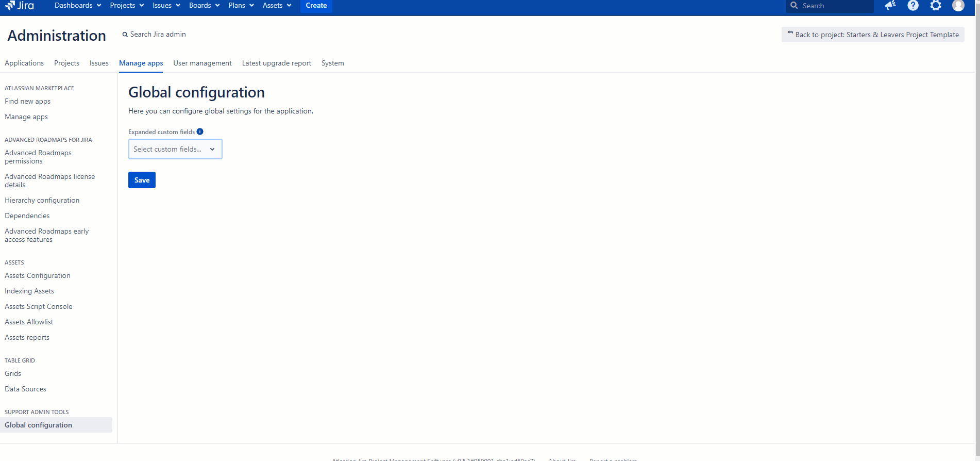The height and width of the screenshot is (461, 980).
Task: Open the notifications megaphone icon
Action: pos(890,6)
